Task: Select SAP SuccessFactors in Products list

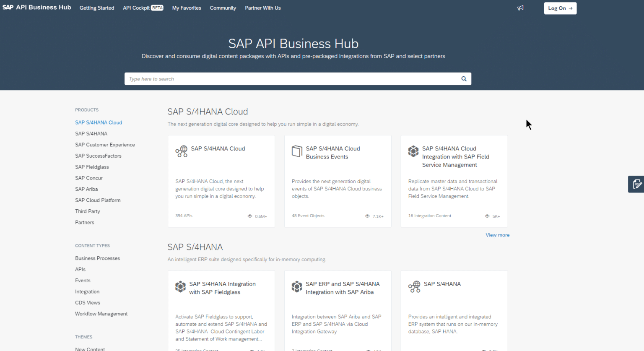Action: [98, 156]
